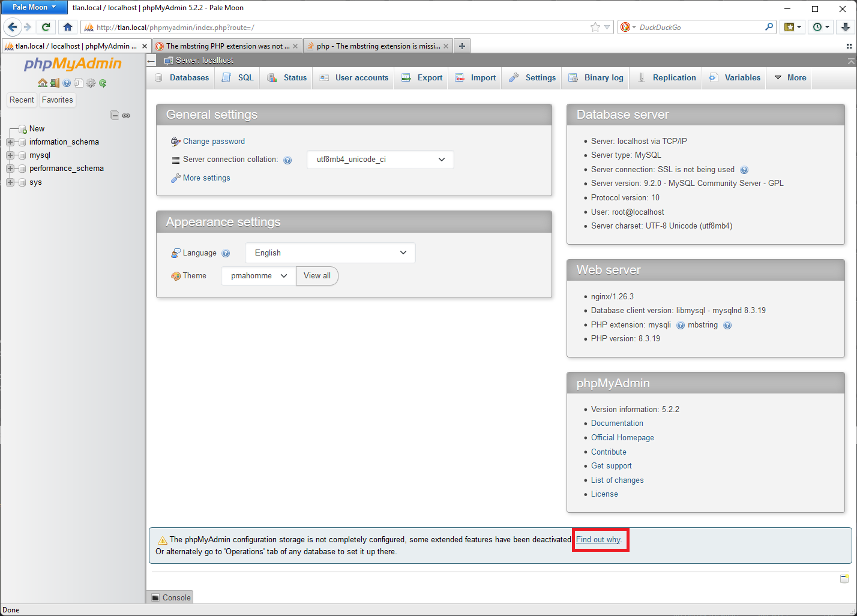Image resolution: width=857 pixels, height=616 pixels.
Task: Switch to the Status tab
Action: [287, 78]
